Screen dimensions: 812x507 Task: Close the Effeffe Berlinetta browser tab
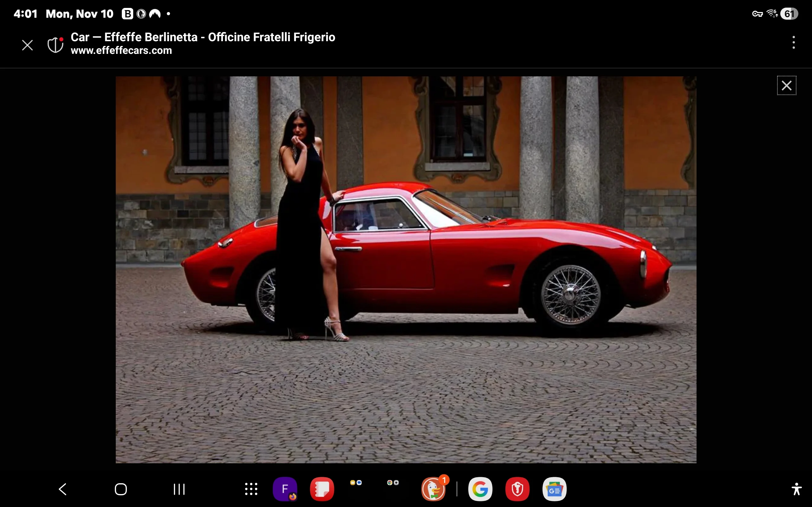[27, 45]
